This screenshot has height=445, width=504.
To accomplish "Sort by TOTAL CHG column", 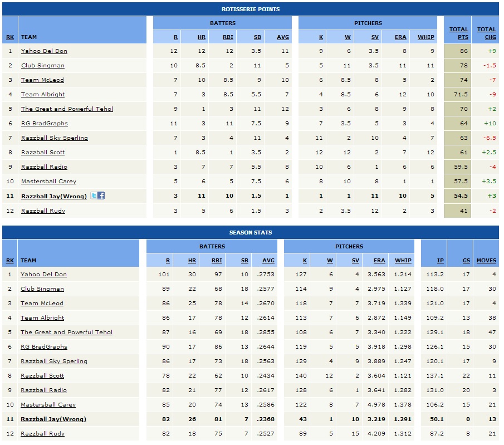I will click(x=486, y=33).
